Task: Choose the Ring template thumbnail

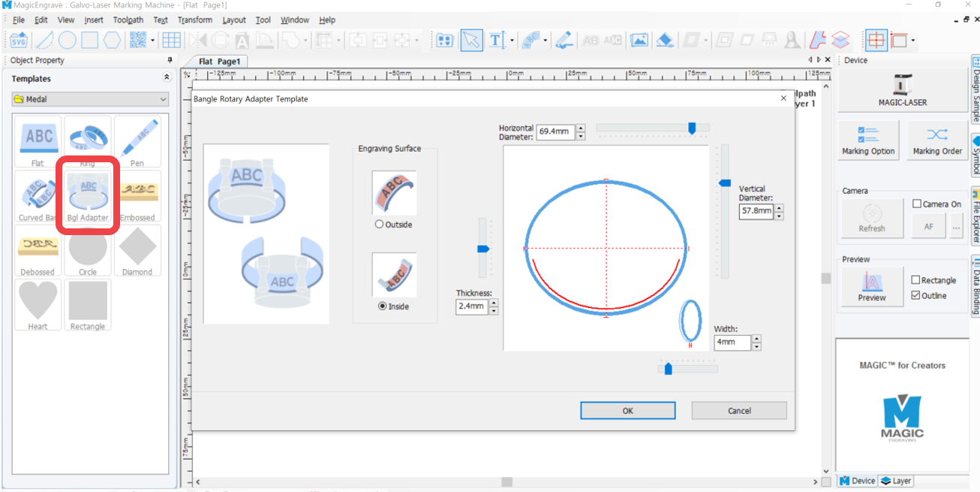Action: click(x=88, y=141)
